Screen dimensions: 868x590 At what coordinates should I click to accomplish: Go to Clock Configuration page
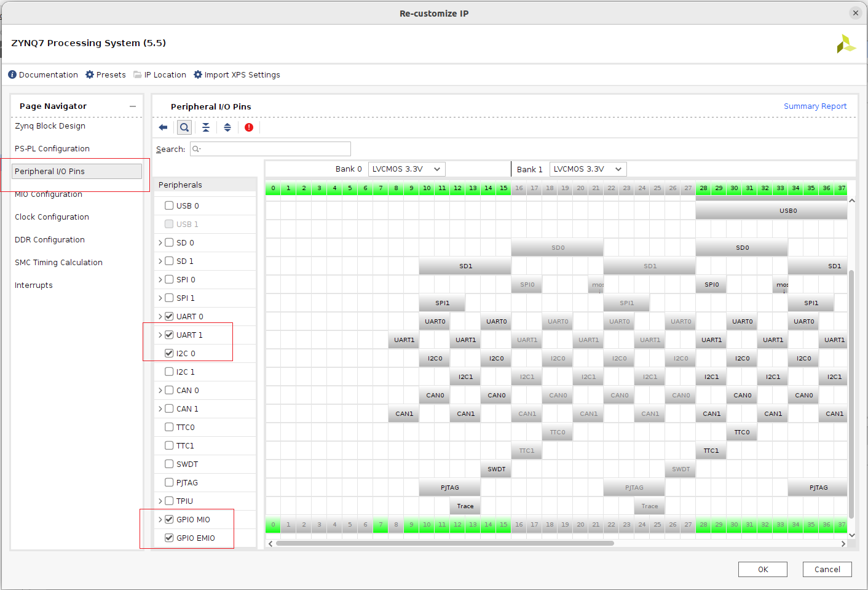52,217
